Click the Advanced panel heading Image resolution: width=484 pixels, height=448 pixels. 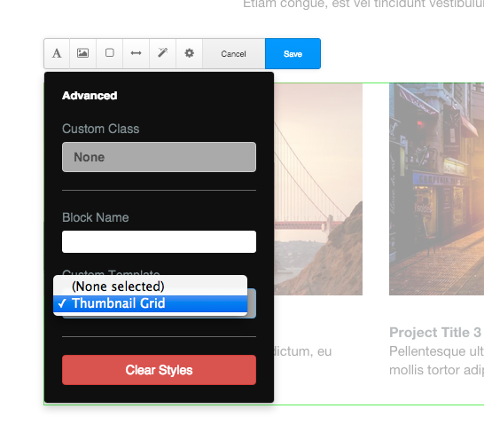pos(90,96)
